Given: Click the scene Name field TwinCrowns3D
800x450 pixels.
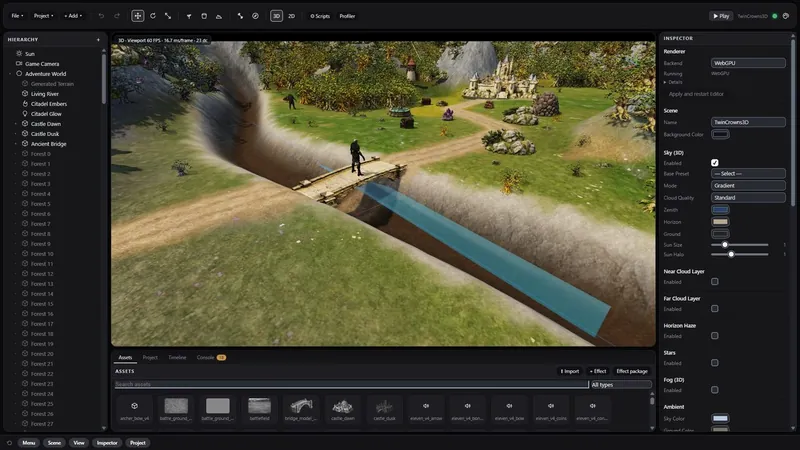Looking at the screenshot, I should click(748, 122).
